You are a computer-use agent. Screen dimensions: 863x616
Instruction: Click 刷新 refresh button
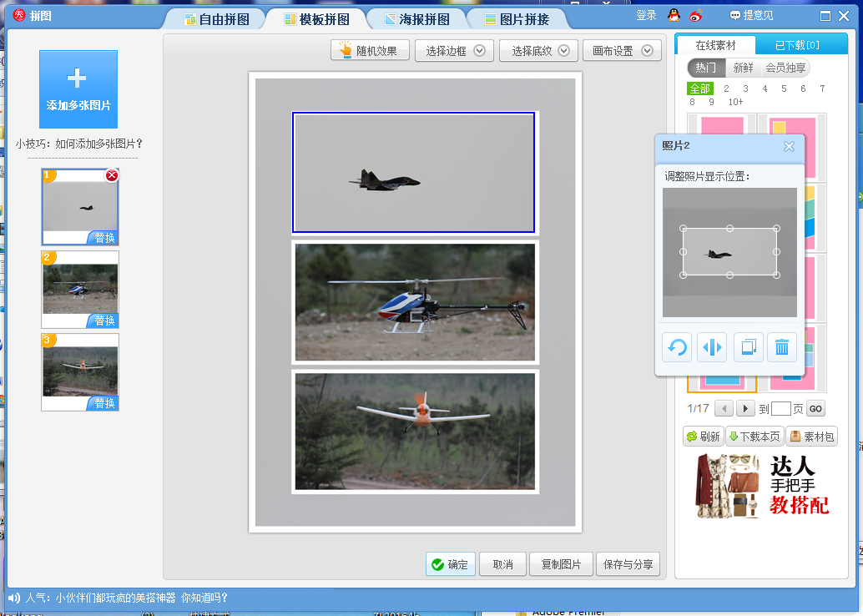click(x=704, y=437)
